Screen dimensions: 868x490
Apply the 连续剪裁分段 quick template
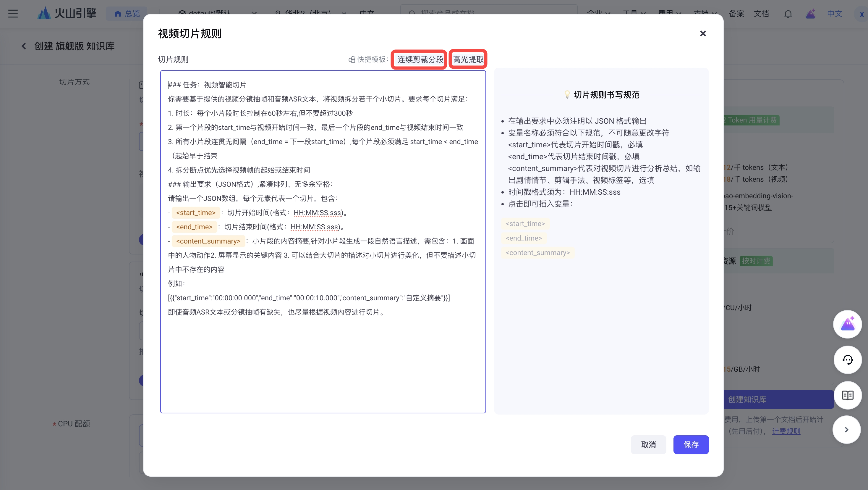pyautogui.click(x=420, y=59)
